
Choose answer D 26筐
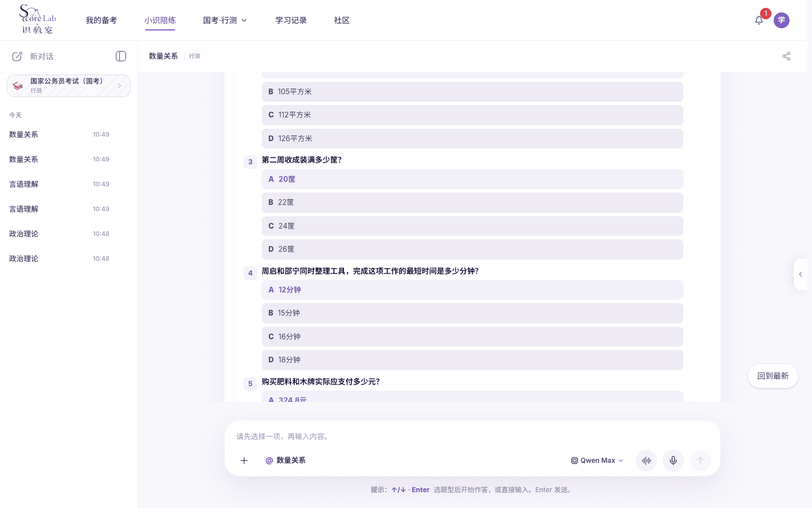pos(473,249)
